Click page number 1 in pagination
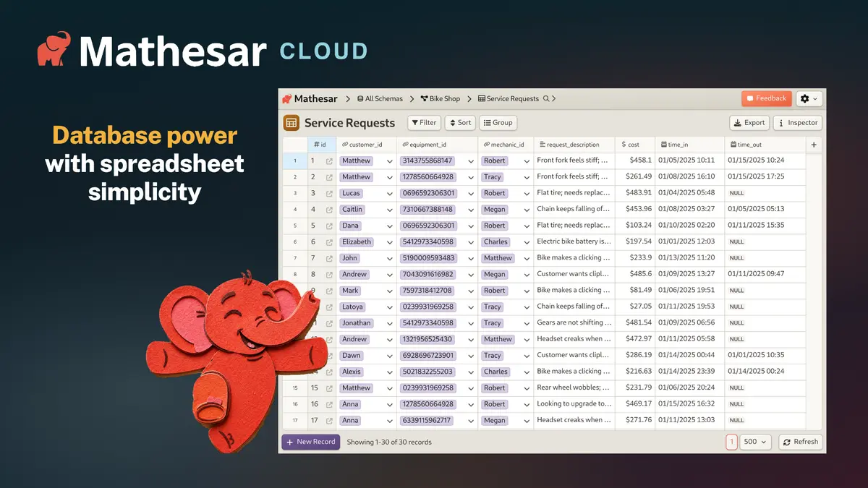 (x=731, y=442)
